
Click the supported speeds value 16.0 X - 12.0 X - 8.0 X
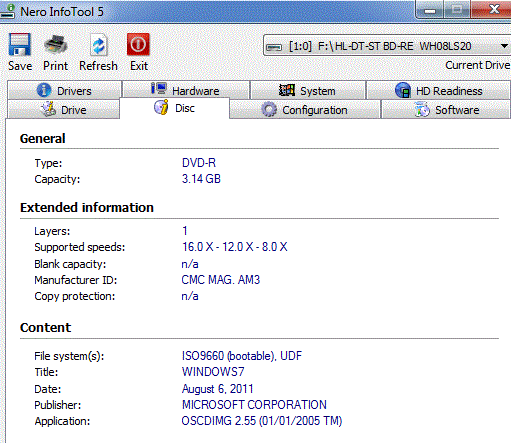(x=234, y=247)
